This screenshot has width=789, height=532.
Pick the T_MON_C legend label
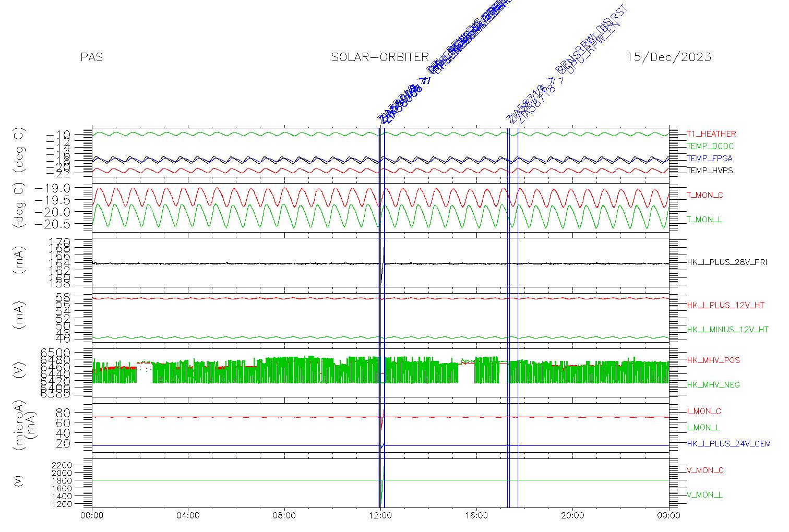704,195
